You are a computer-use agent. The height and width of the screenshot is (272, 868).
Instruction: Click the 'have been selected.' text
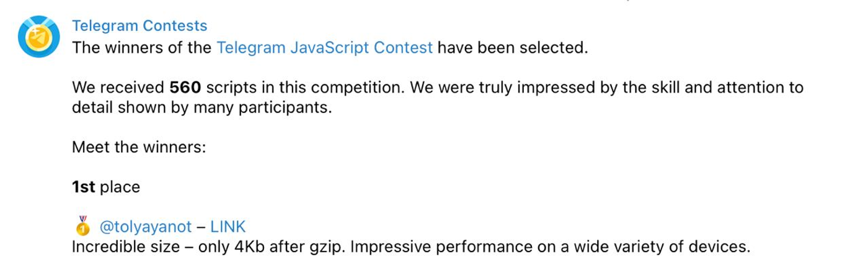pos(512,47)
